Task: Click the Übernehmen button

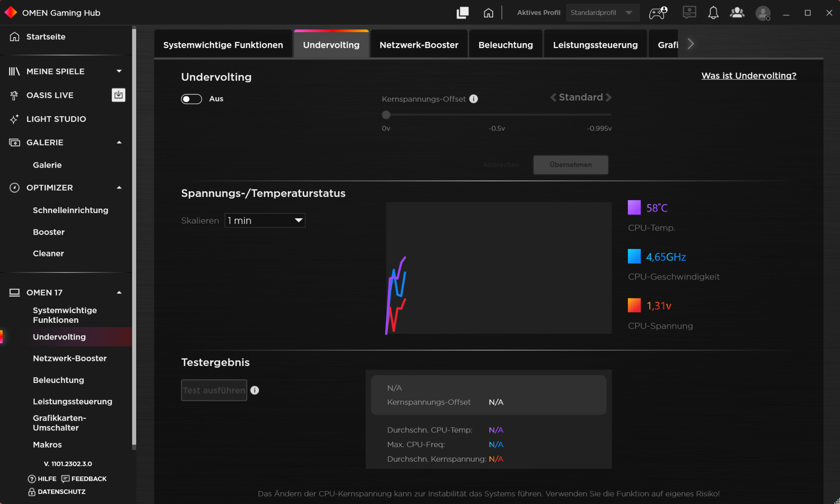Action: [x=570, y=165]
